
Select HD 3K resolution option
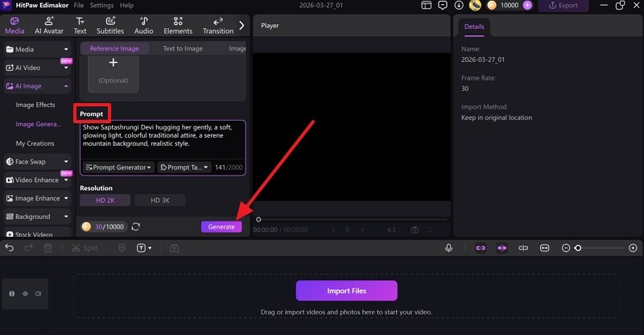[159, 201]
